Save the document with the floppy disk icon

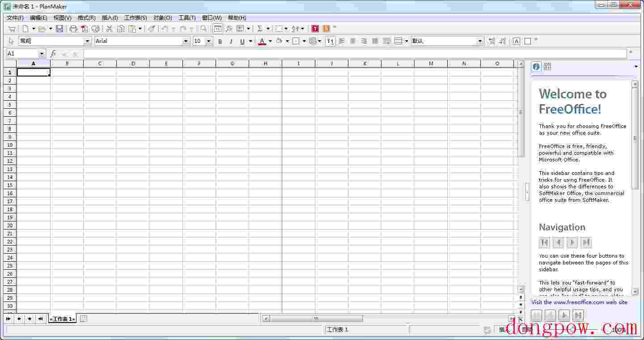click(59, 29)
